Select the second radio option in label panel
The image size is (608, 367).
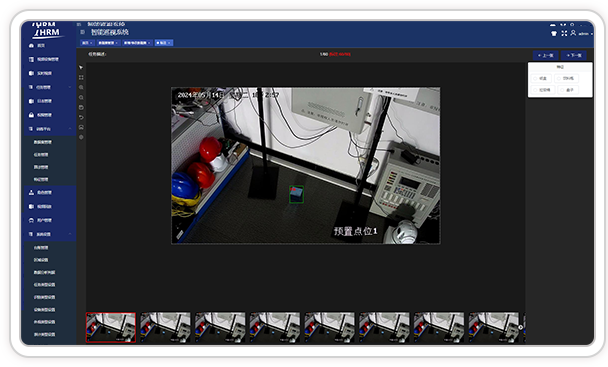[x=566, y=78]
